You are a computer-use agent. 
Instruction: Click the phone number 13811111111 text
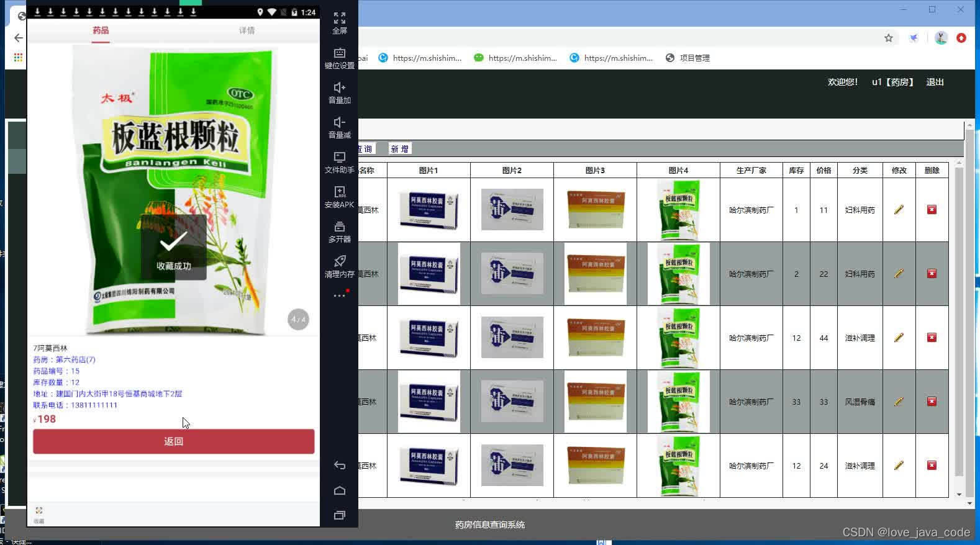pos(94,405)
